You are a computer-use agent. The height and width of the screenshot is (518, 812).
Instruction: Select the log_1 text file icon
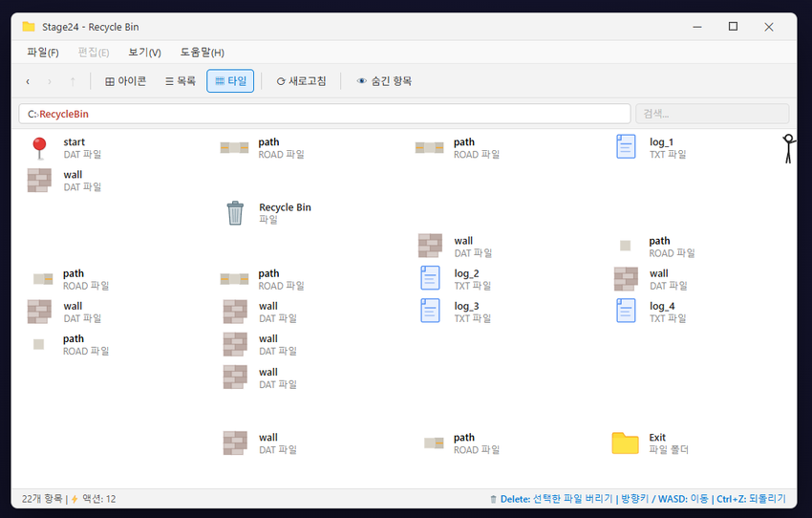click(x=626, y=146)
